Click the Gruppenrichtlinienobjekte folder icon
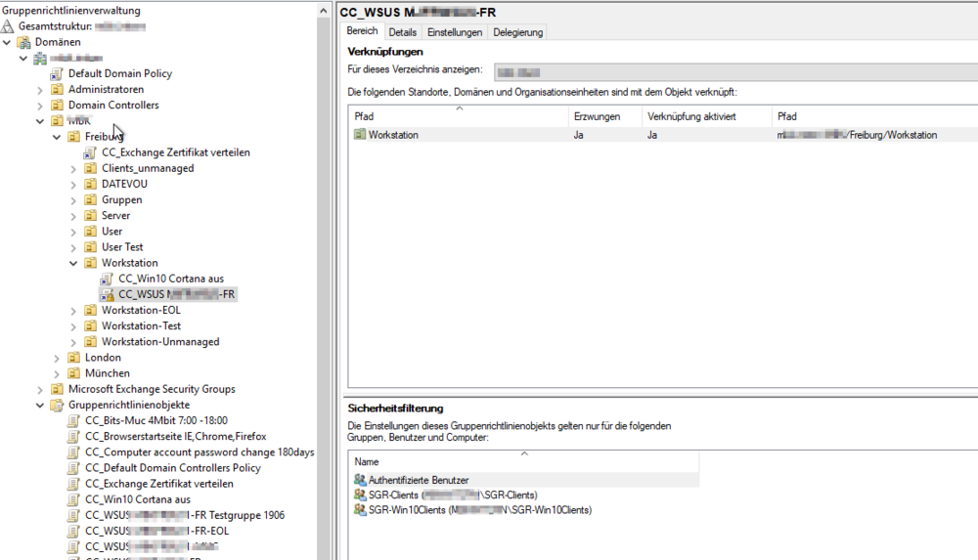Image resolution: width=978 pixels, height=560 pixels. click(x=58, y=405)
